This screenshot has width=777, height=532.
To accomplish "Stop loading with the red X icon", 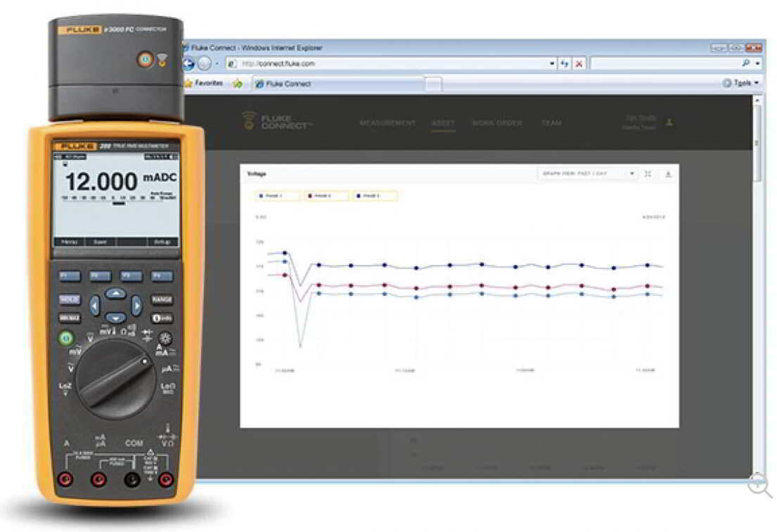I will 578,63.
